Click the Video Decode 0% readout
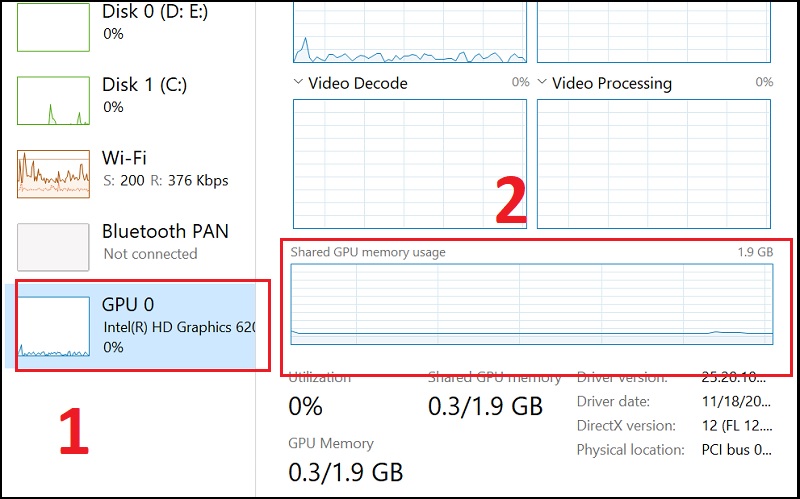The width and height of the screenshot is (800, 499). pos(520,83)
